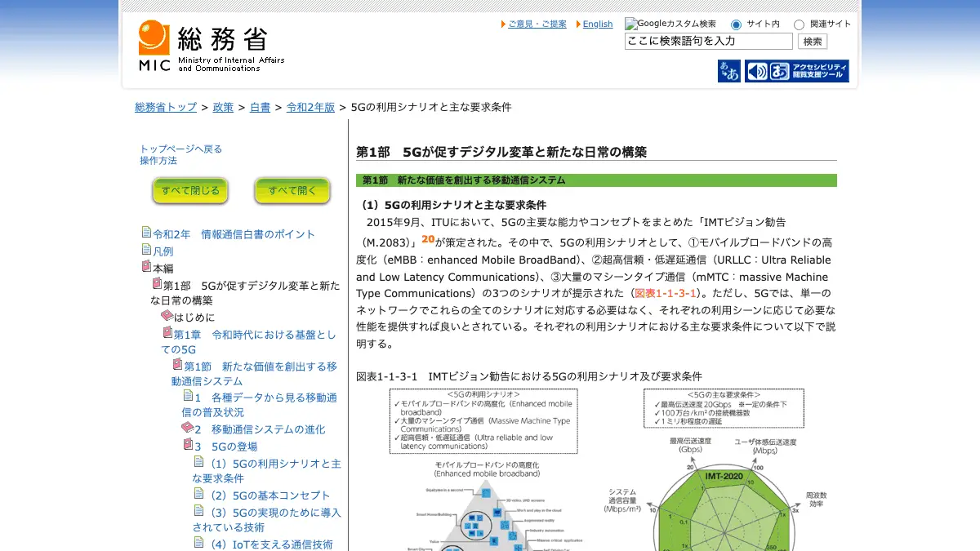Open 2 移動通信システムの進化 link
This screenshot has width=980, height=551.
coord(260,429)
